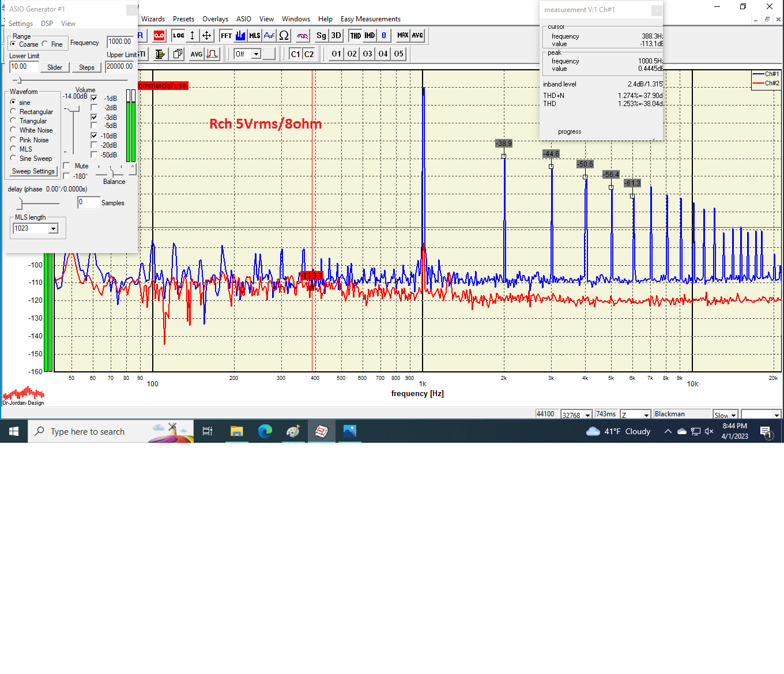
Task: Start recording with the red tape icon
Action: pyautogui.click(x=159, y=36)
